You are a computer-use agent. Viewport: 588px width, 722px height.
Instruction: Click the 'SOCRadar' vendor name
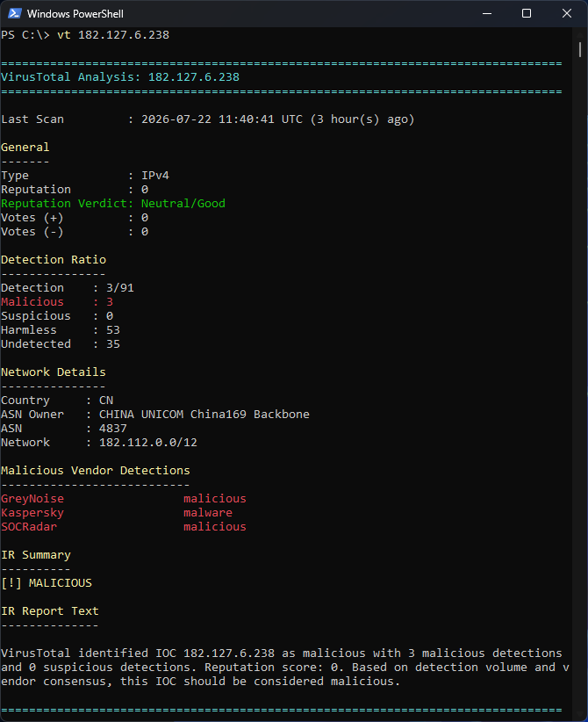pyautogui.click(x=29, y=527)
